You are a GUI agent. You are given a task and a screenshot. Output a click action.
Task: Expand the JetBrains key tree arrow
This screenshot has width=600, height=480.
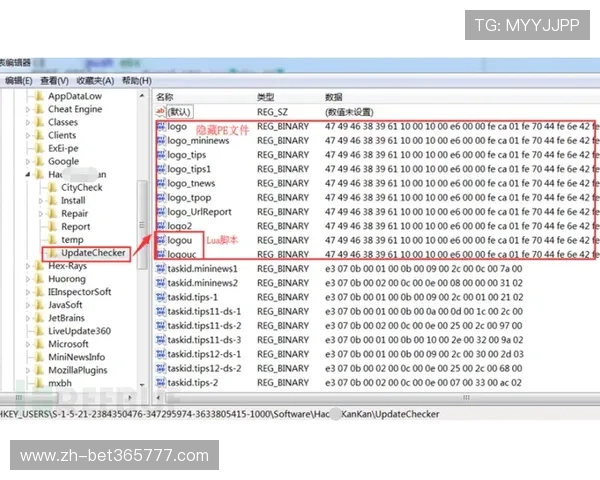[28, 318]
